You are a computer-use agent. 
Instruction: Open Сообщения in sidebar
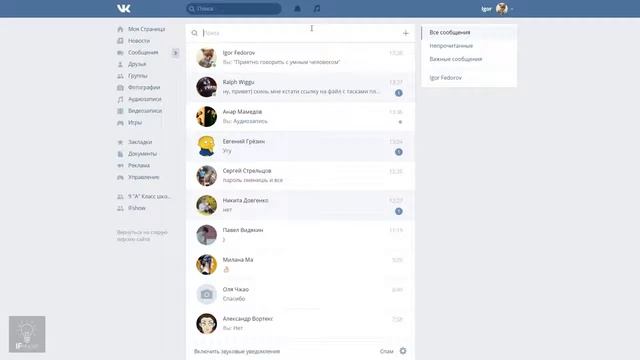(143, 53)
